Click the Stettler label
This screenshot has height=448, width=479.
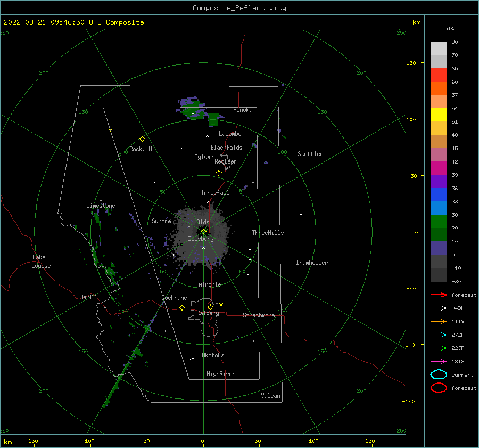click(310, 154)
